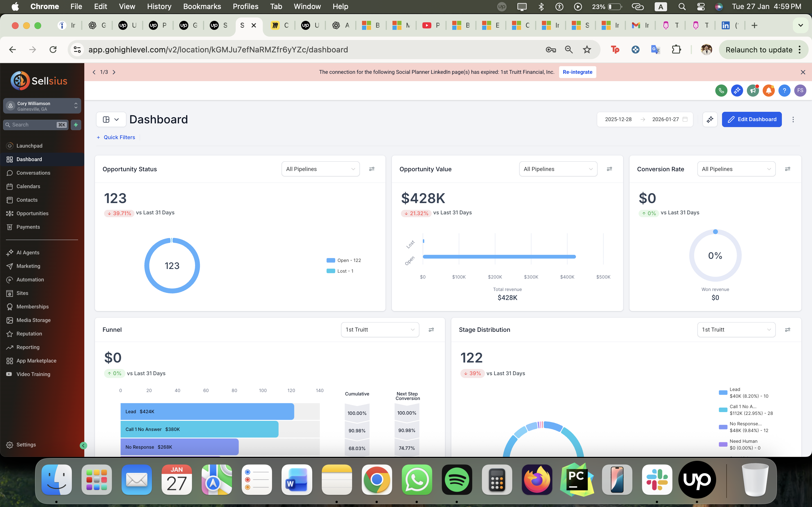Open the All Pipelines dropdown in Opportunity Value
Viewport: 812px width, 507px height.
[x=558, y=169]
